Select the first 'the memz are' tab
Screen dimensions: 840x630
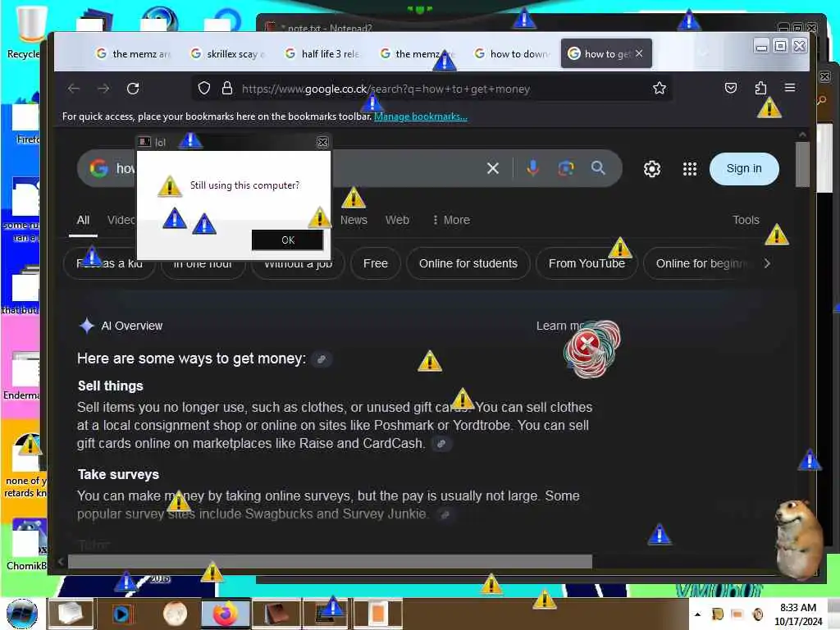click(133, 53)
